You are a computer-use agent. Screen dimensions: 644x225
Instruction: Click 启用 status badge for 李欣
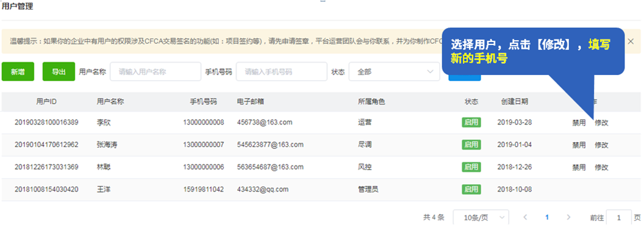point(471,123)
